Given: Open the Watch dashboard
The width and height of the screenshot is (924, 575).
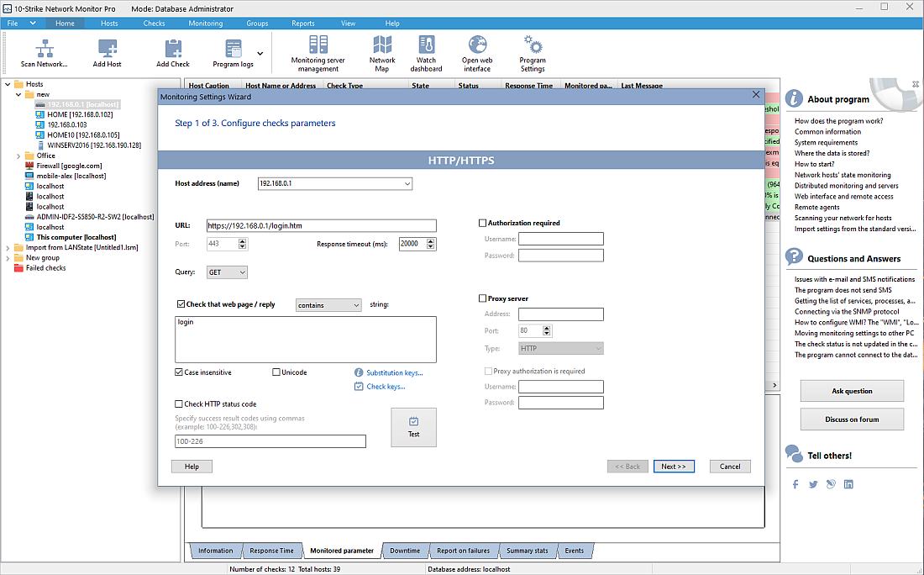Looking at the screenshot, I should tap(426, 53).
